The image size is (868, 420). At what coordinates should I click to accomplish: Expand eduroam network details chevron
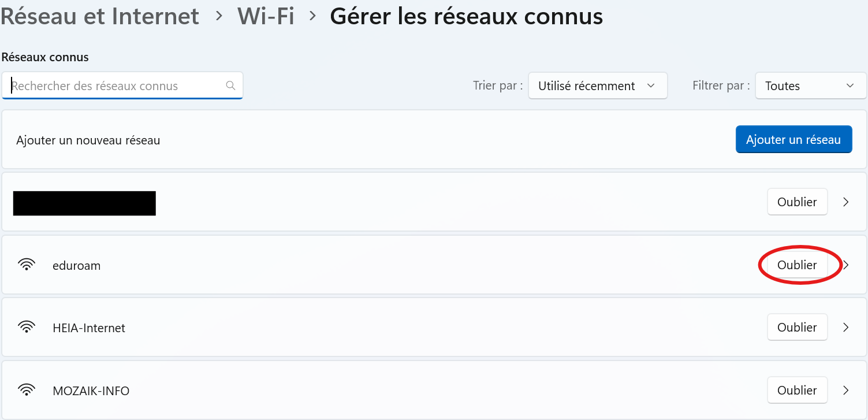846,265
